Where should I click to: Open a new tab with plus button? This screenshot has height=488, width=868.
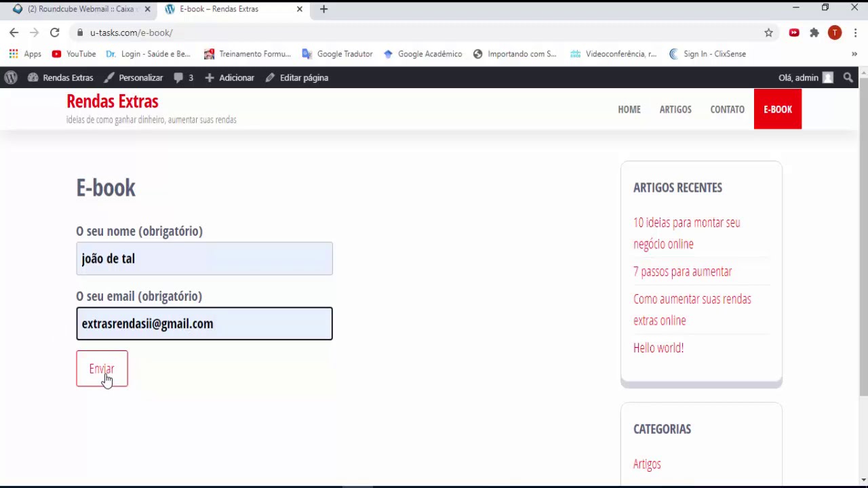pyautogui.click(x=323, y=9)
